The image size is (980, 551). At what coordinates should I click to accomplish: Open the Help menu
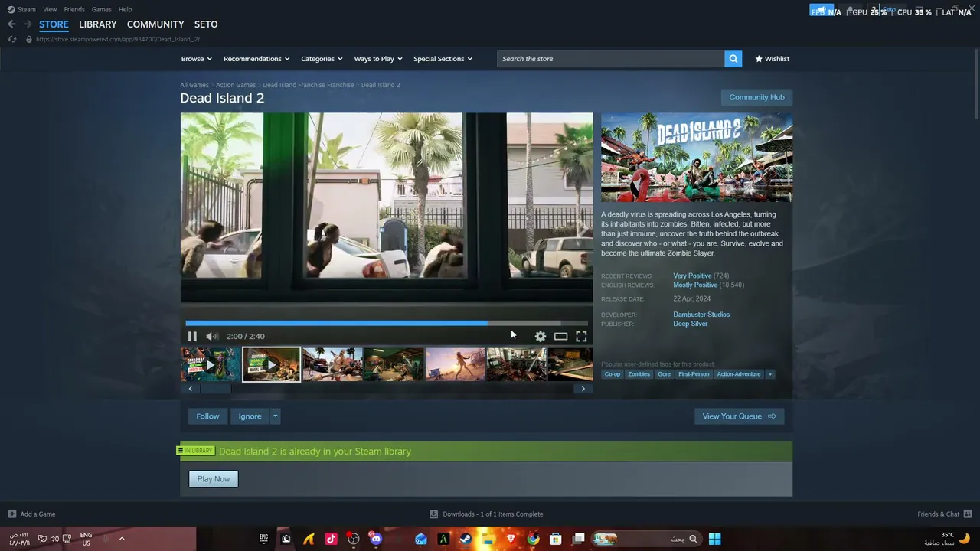pos(126,9)
